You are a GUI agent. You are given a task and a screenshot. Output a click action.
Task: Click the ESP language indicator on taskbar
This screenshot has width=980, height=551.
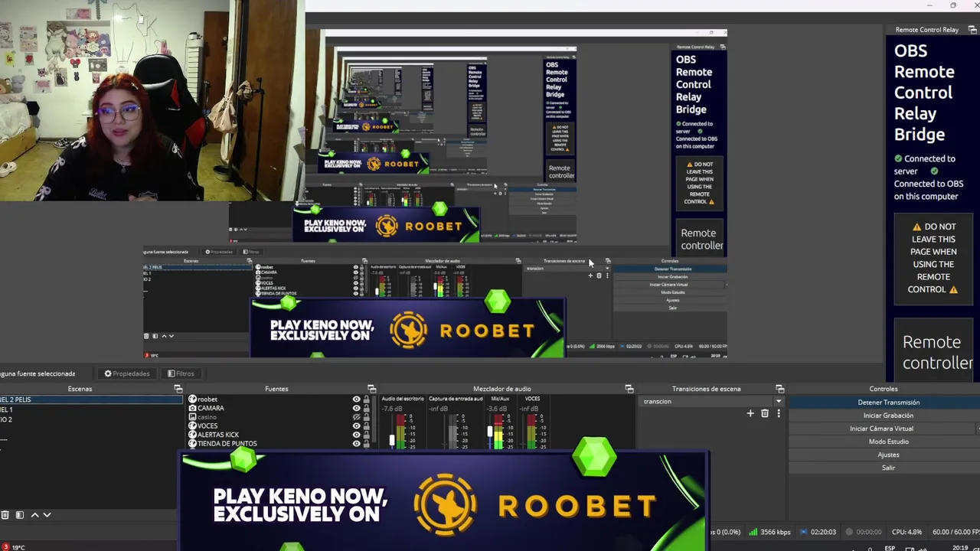click(x=890, y=548)
